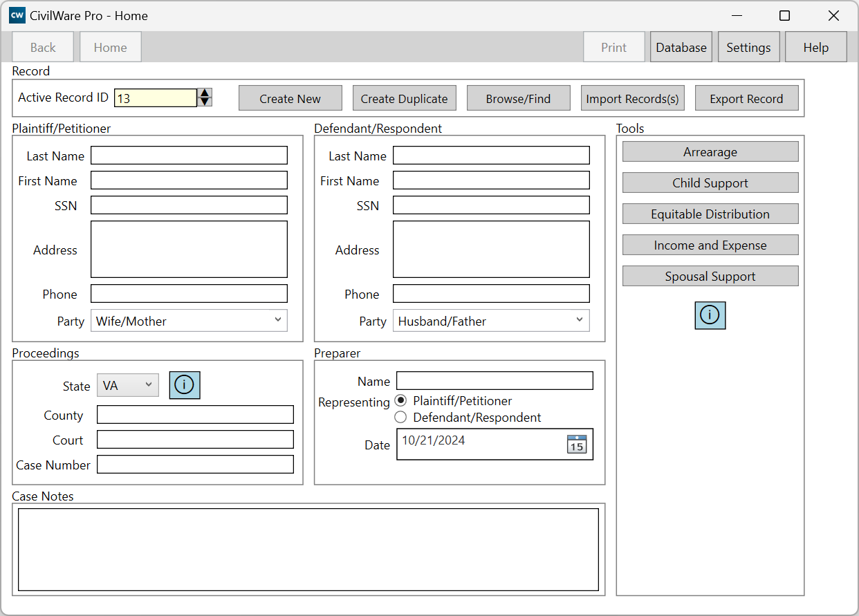Image resolution: width=859 pixels, height=616 pixels.
Task: Click the Print toolbar button
Action: pyautogui.click(x=614, y=48)
